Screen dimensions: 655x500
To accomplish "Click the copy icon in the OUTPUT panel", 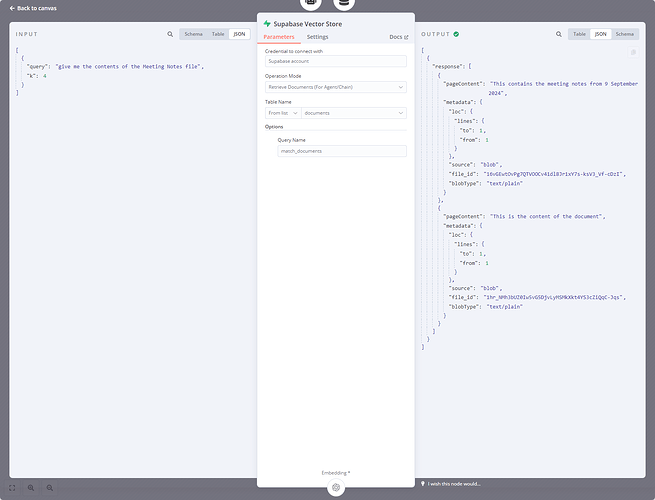I will tap(633, 52).
